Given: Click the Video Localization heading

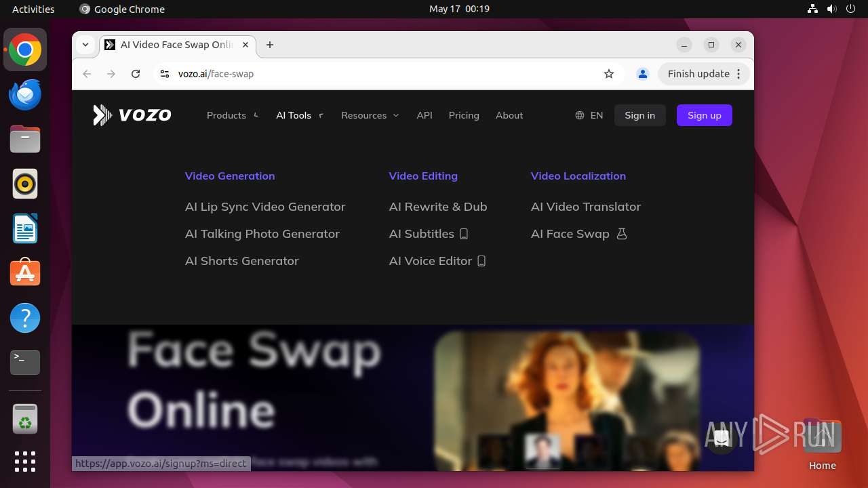Looking at the screenshot, I should [x=578, y=176].
